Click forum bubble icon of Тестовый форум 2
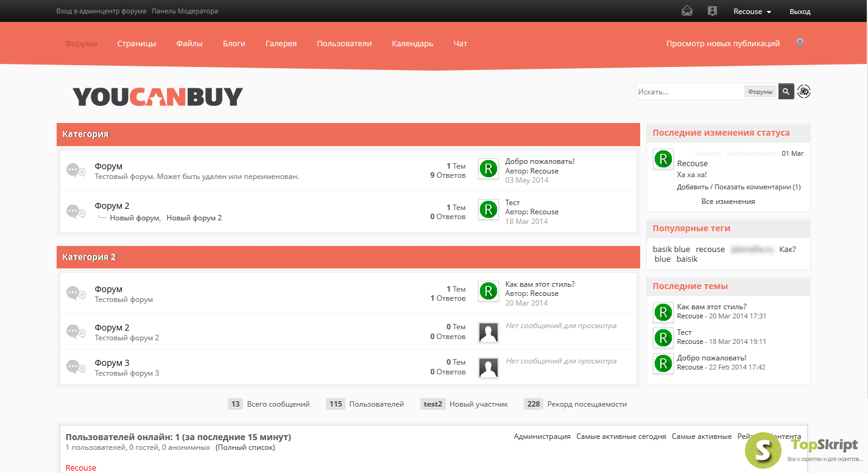The width and height of the screenshot is (868, 473). pos(76,331)
